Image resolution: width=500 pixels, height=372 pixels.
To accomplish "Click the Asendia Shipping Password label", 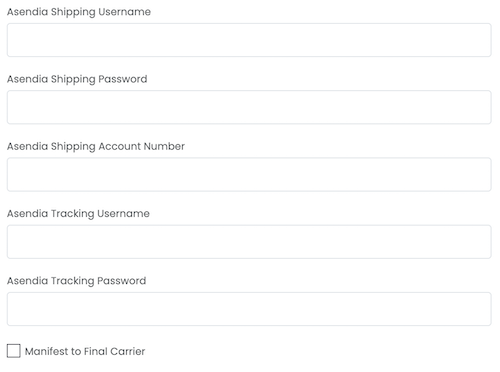I will (77, 79).
